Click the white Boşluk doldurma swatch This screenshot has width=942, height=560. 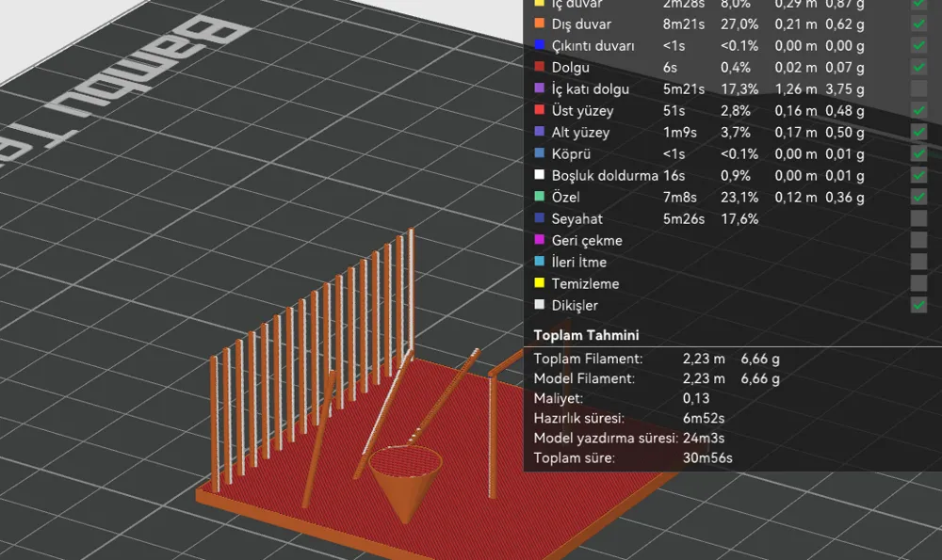point(540,175)
